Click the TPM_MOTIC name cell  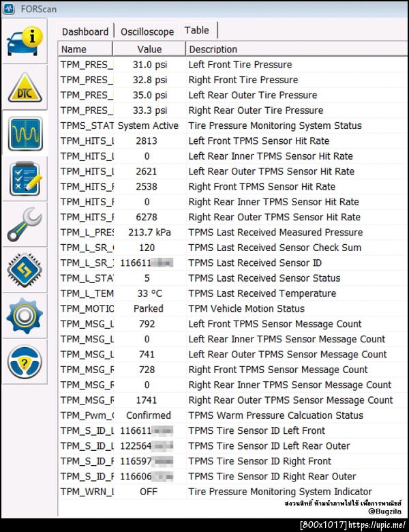pyautogui.click(x=87, y=309)
